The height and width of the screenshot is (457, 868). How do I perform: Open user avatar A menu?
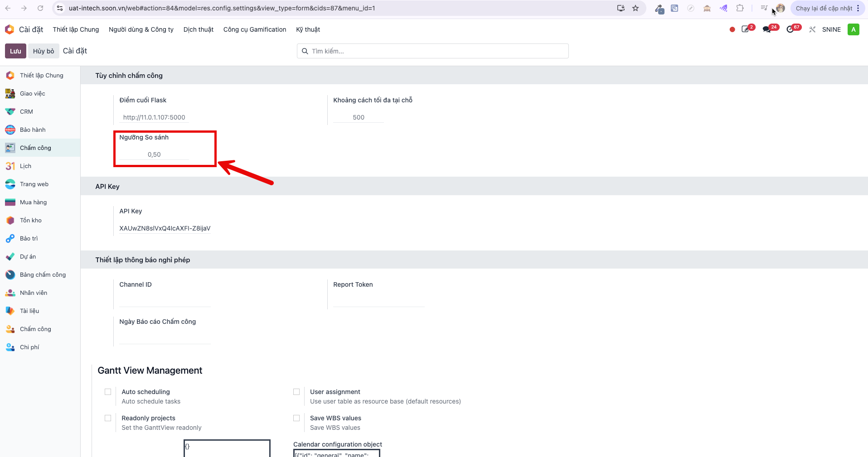tap(853, 29)
